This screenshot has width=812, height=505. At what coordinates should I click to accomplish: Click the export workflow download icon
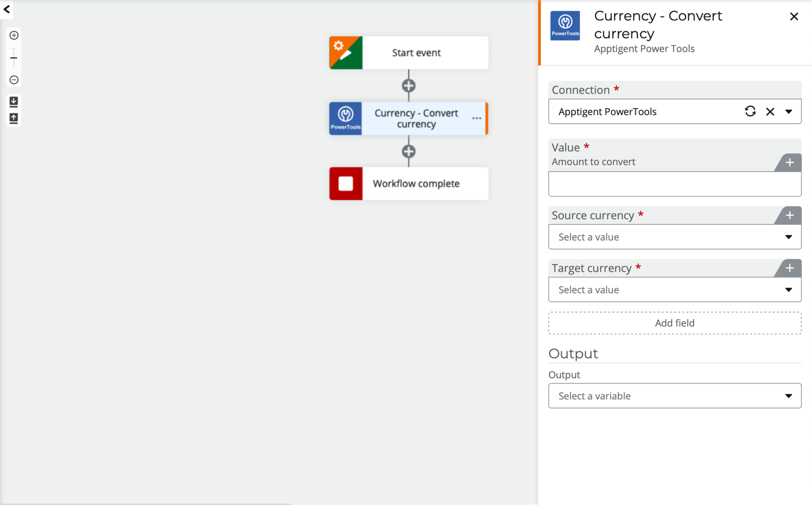[x=14, y=101]
